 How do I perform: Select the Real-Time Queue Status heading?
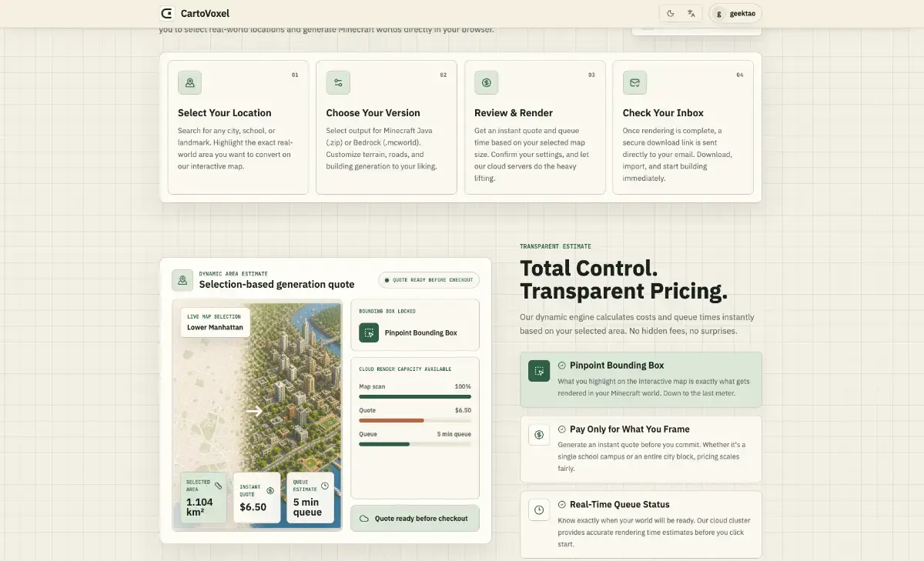tap(620, 505)
